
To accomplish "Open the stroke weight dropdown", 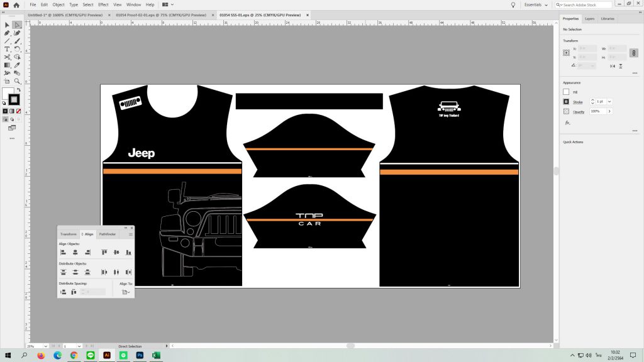I will (x=609, y=101).
